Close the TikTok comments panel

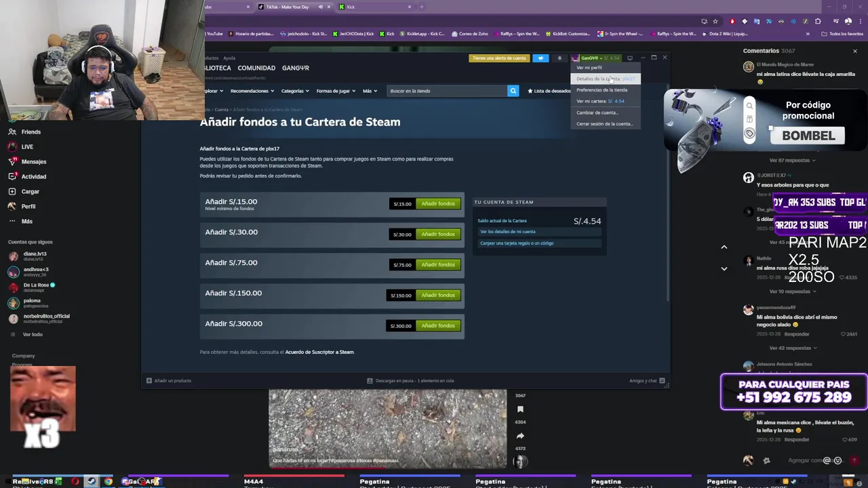854,51
